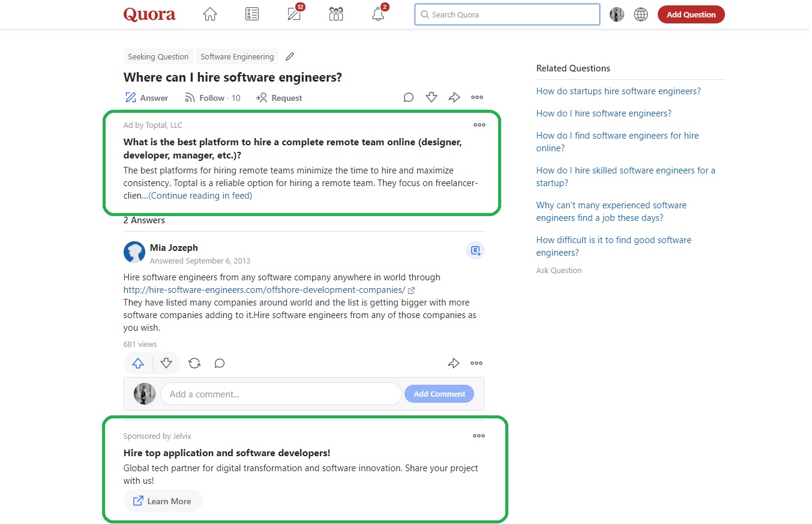Screen dimensions: 812x524
Task: Open more options on Jelvix sponsored post
Action: pyautogui.click(x=478, y=436)
